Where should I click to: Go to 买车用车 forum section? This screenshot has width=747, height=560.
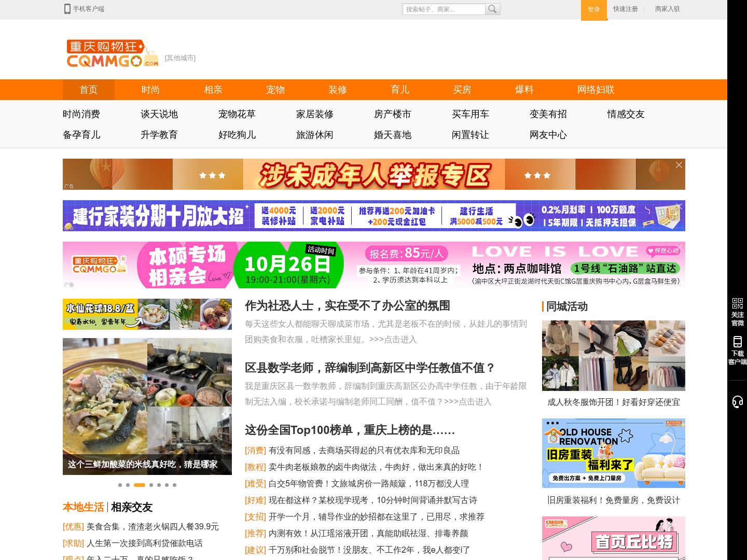pyautogui.click(x=471, y=114)
